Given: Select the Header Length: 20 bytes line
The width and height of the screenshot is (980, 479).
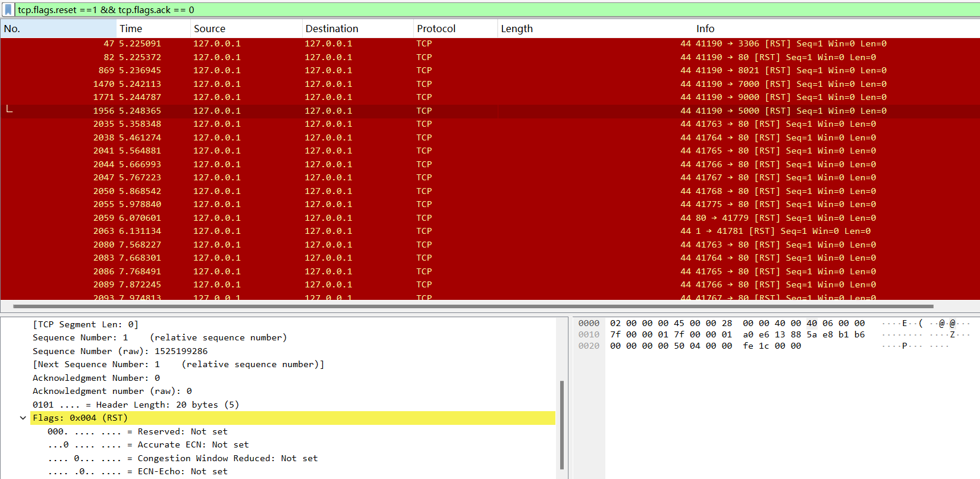Looking at the screenshot, I should click(136, 405).
